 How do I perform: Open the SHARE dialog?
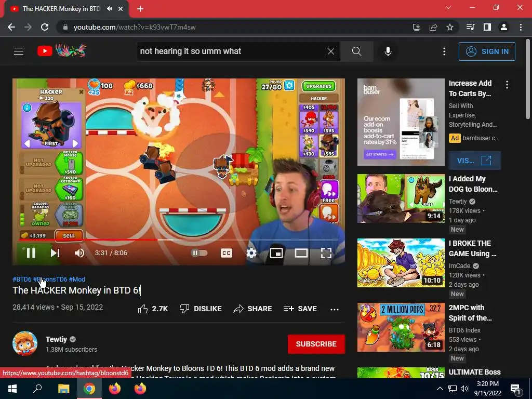(253, 309)
